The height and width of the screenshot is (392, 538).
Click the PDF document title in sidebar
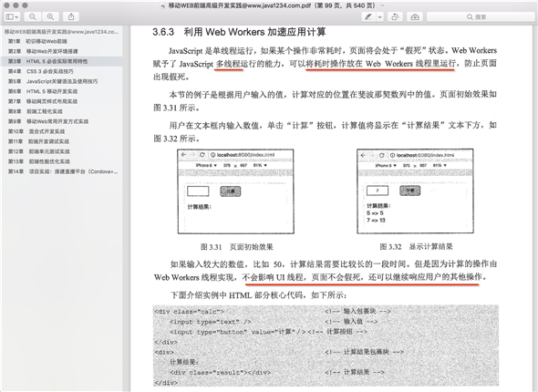click(x=61, y=32)
